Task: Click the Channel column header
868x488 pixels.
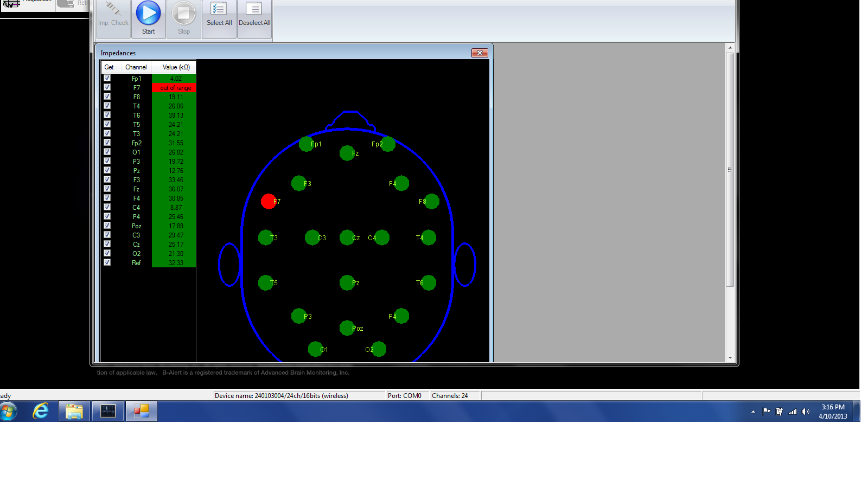Action: (x=136, y=67)
